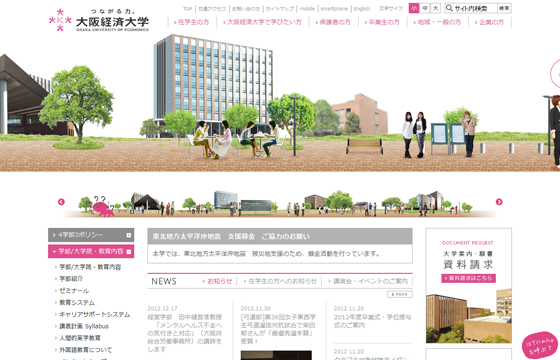
Task: Open the お問い合わせ header link
Action: 246,9
